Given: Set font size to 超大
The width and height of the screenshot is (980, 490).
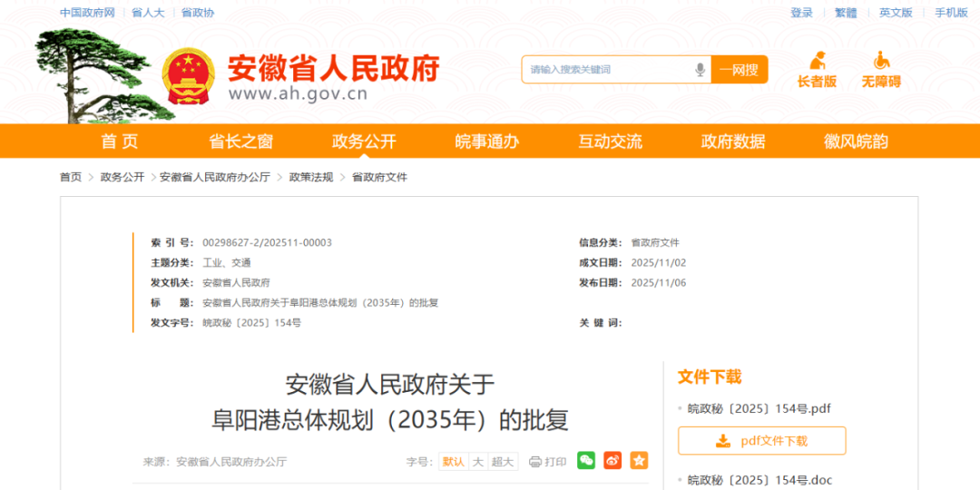Looking at the screenshot, I should pyautogui.click(x=502, y=462).
